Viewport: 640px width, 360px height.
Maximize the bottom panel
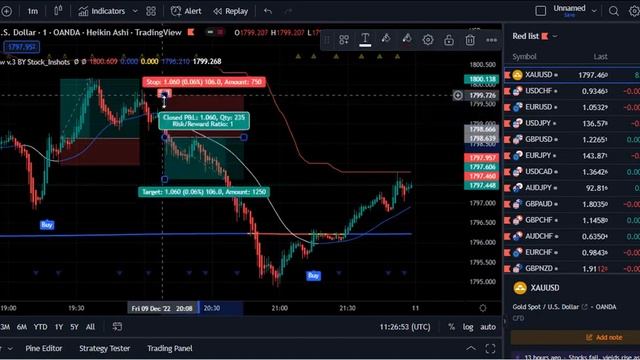(x=490, y=348)
